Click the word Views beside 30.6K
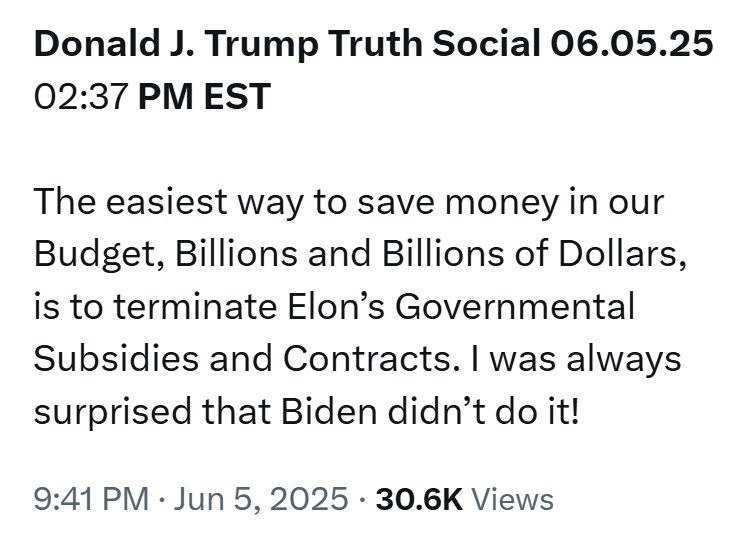Screen dimensions: 734x550 click(x=513, y=499)
